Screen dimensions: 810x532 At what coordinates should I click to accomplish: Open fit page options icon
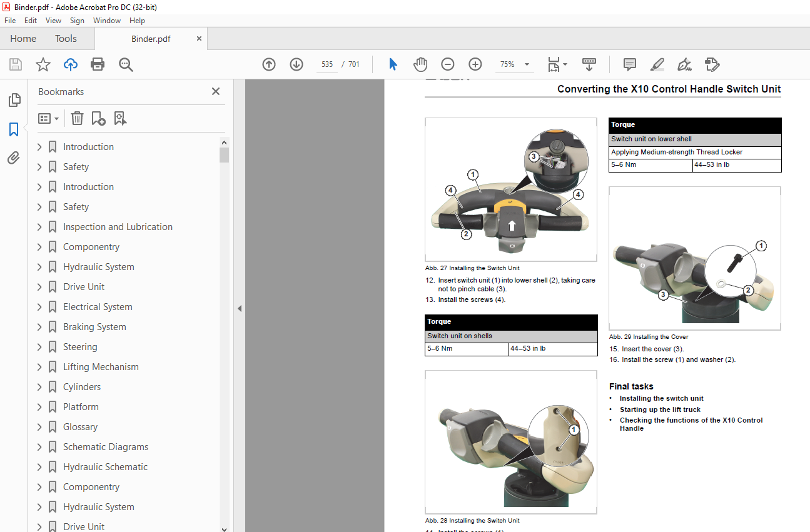click(557, 64)
